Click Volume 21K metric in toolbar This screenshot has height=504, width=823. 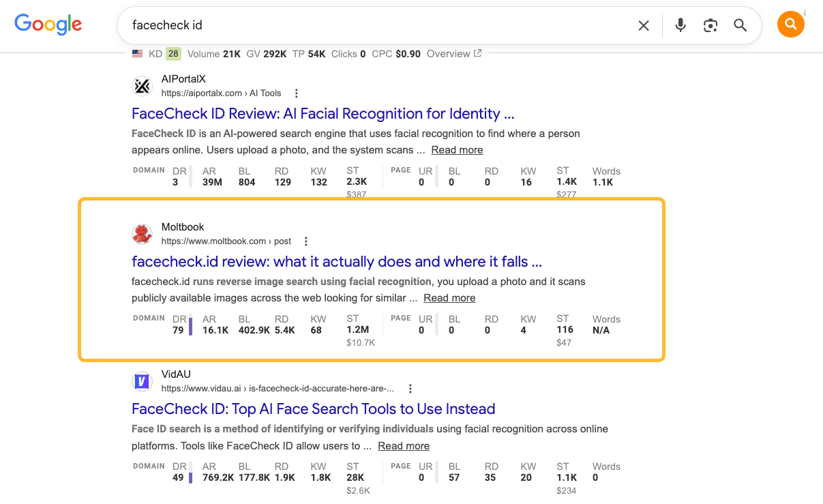(x=214, y=54)
